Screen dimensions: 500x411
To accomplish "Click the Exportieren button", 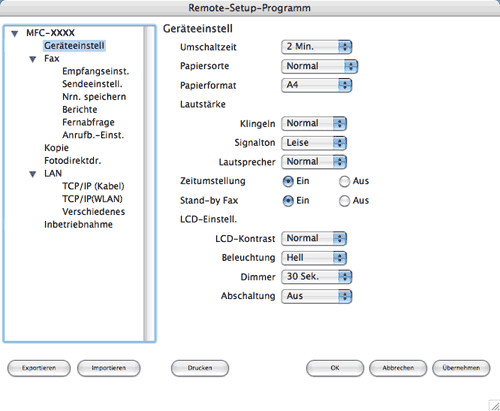I will pos(39,368).
